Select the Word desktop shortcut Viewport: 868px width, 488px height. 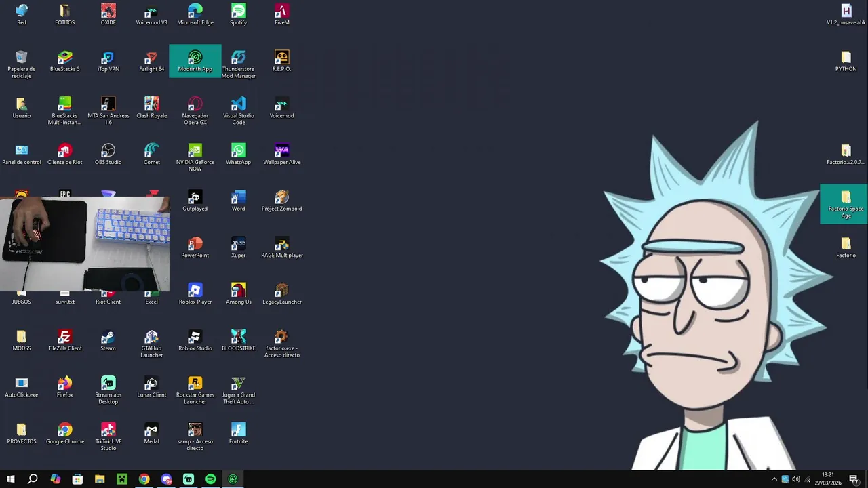click(x=239, y=201)
